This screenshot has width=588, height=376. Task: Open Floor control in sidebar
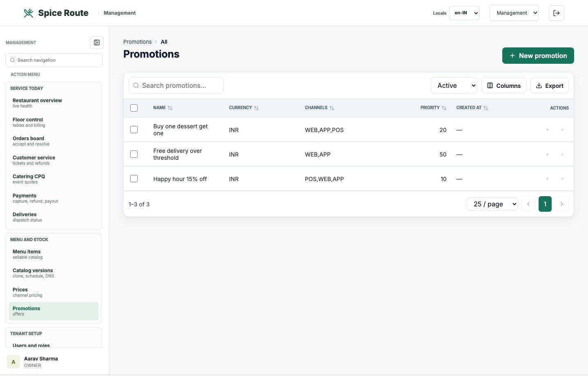[53, 122]
